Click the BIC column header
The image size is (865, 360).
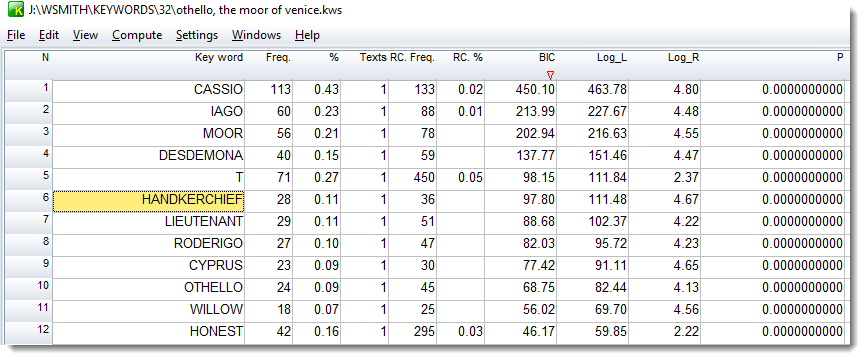(547, 57)
